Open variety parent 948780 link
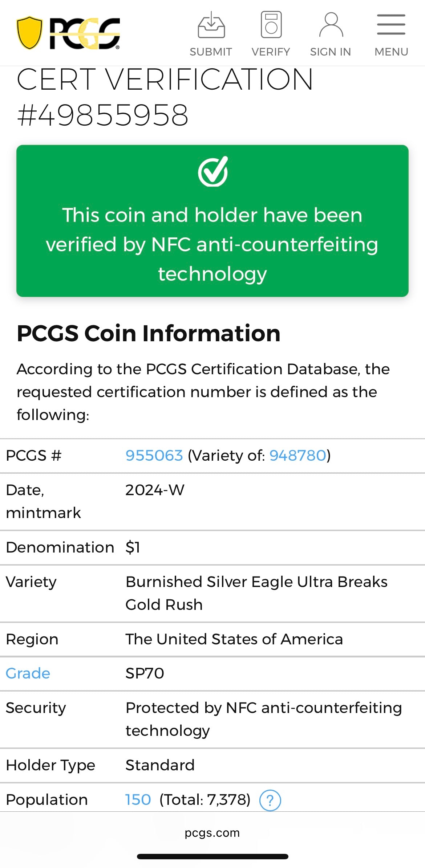Image resolution: width=425 pixels, height=868 pixels. pyautogui.click(x=298, y=456)
